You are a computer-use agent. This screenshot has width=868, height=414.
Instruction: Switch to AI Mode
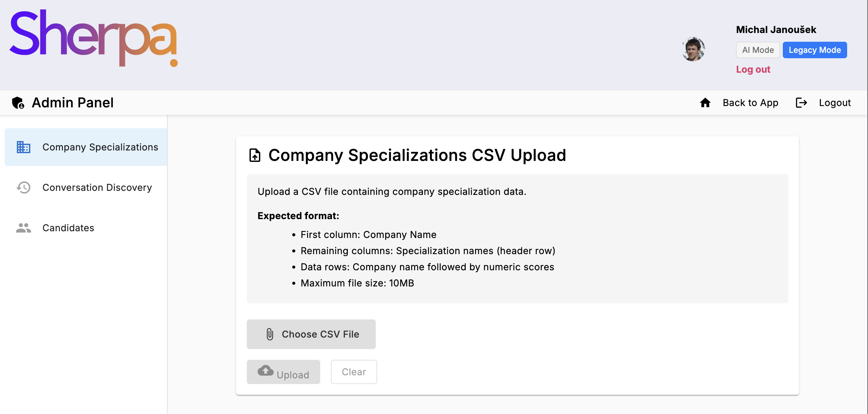(758, 50)
